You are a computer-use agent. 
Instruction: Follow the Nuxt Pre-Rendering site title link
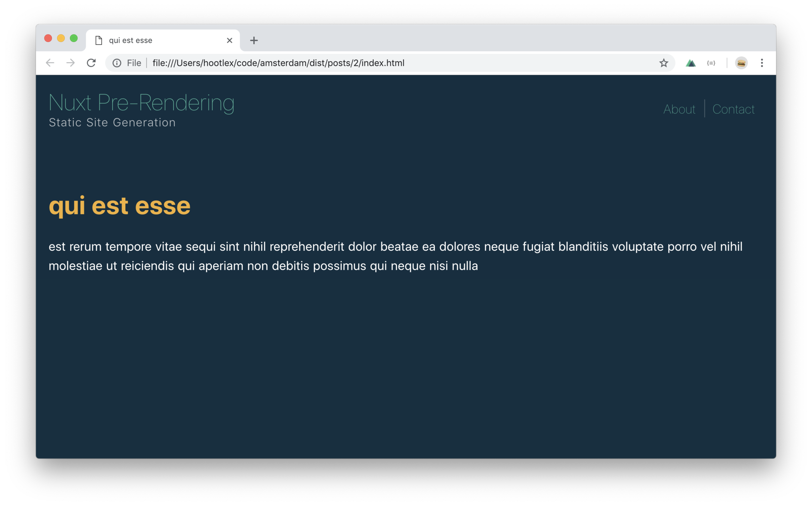[141, 102]
